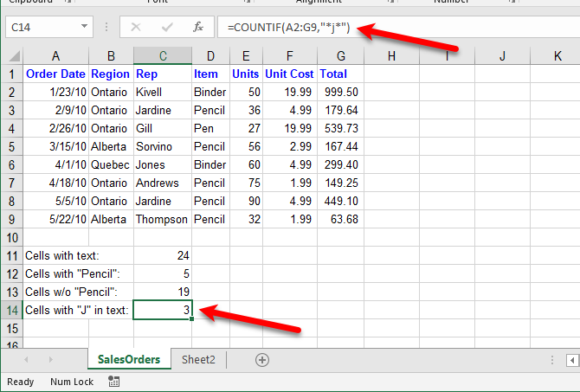This screenshot has height=392, width=580.
Task: Select the SalesOrders sheet tab
Action: tap(127, 360)
